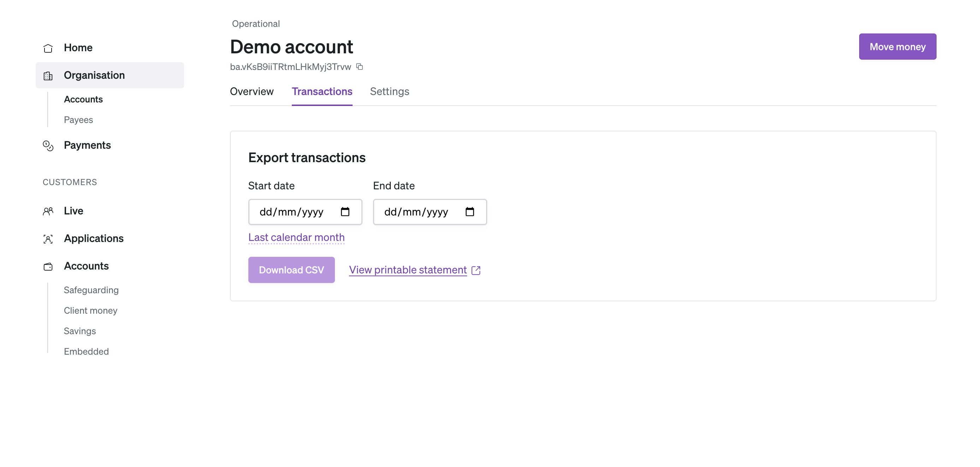Select the Organisation building icon
This screenshot has height=467, width=980.
(x=48, y=75)
